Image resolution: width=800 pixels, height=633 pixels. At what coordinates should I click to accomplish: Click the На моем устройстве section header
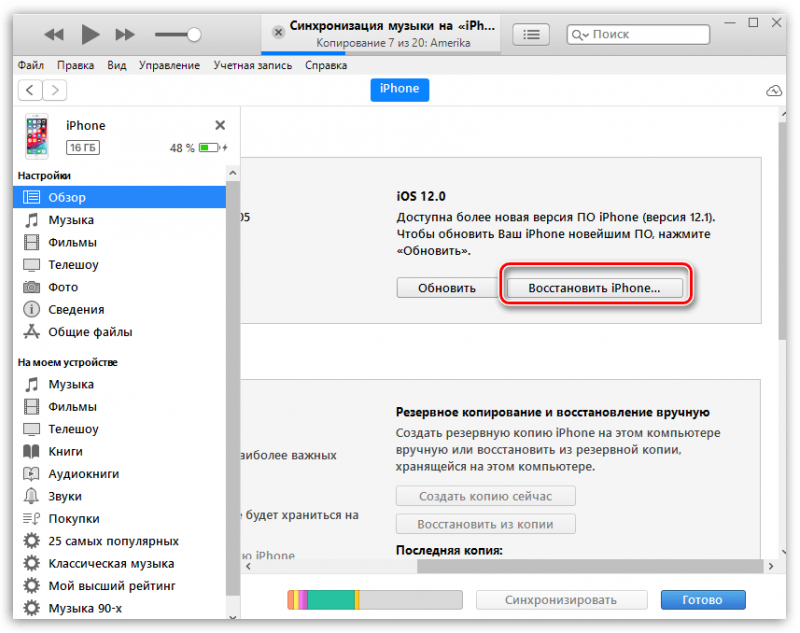coord(67,362)
